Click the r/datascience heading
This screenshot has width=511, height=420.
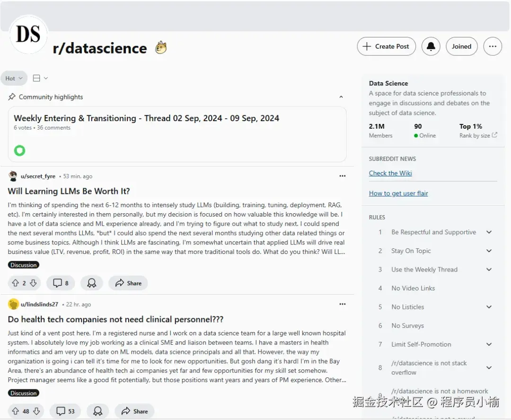pos(100,48)
